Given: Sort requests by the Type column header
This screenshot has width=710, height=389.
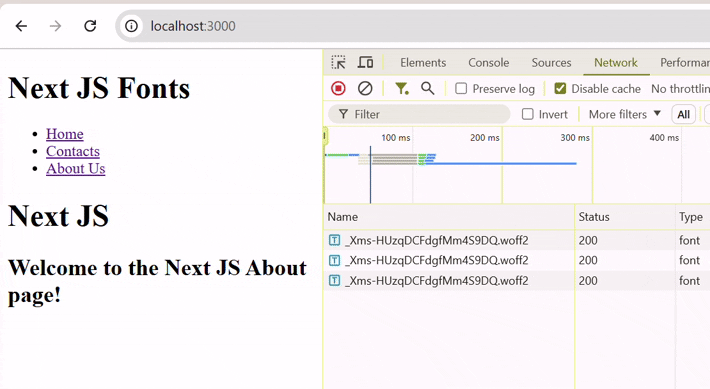Looking at the screenshot, I should coord(693,217).
